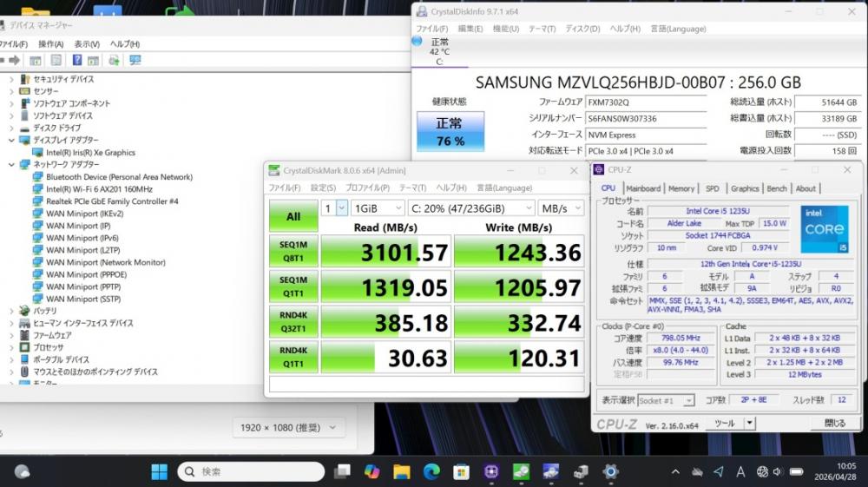868x487 pixels.
Task: Show hidden tray icons chevron
Action: coord(675,472)
